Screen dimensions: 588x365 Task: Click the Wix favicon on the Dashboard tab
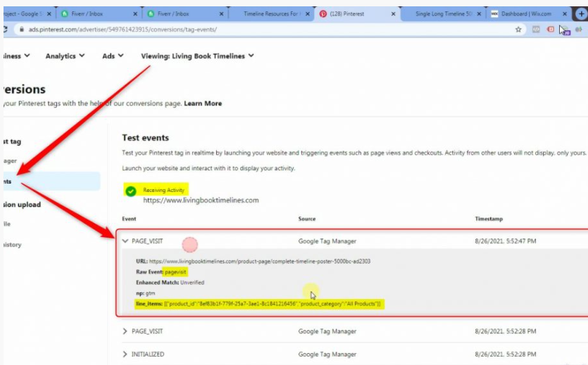click(494, 14)
